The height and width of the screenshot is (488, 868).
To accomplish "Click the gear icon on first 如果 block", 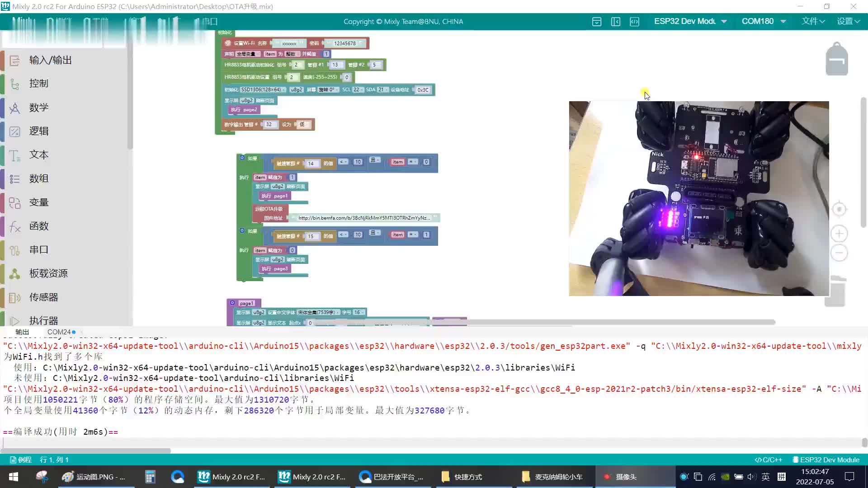I will point(242,158).
